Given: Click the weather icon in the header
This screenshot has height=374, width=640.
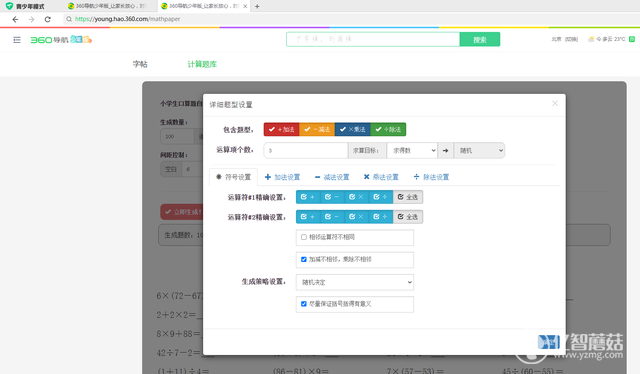Looking at the screenshot, I should pyautogui.click(x=591, y=39).
